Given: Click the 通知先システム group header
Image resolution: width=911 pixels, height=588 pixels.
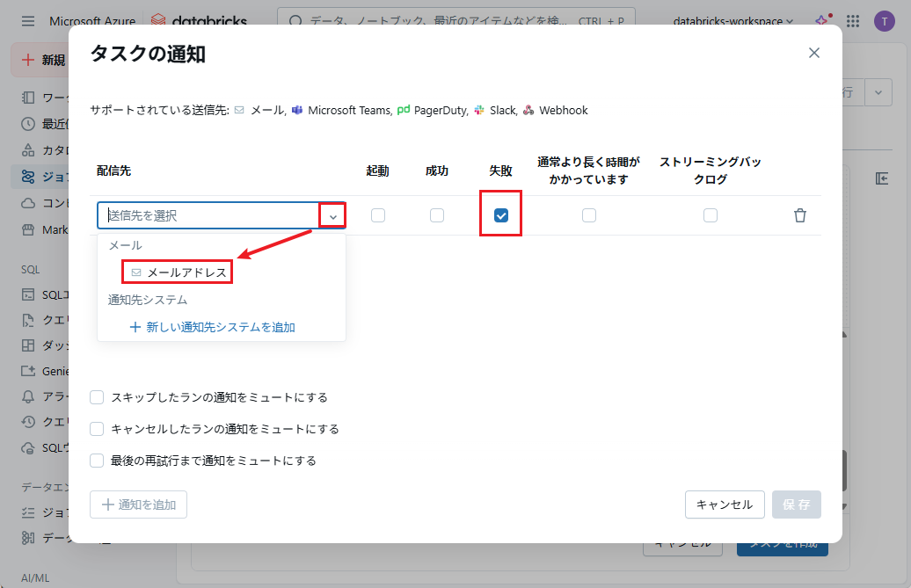Looking at the screenshot, I should point(148,300).
